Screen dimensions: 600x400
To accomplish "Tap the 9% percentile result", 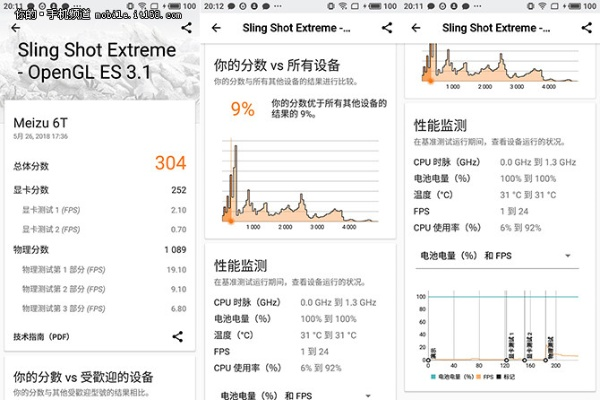I will (243, 110).
